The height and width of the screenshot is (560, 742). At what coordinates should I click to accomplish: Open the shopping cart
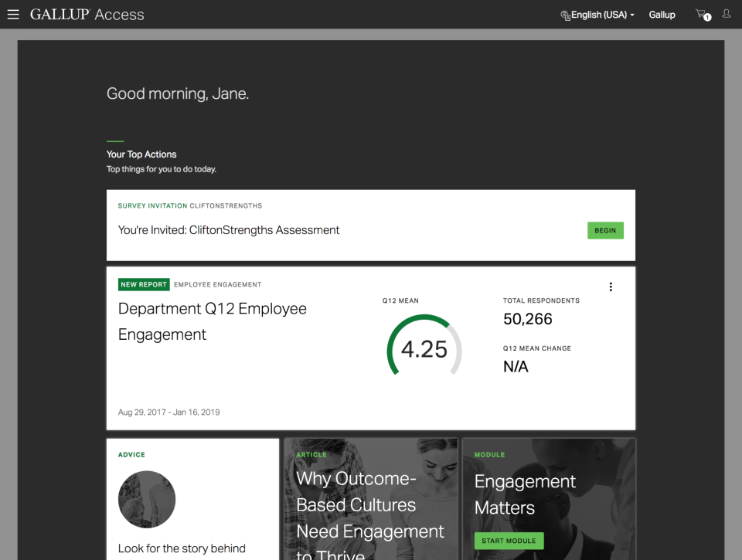701,13
